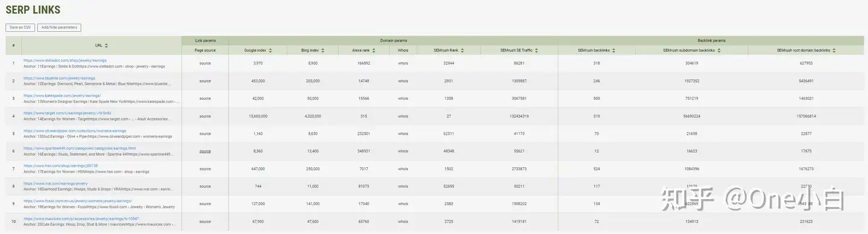
Task: Follow the fossil.com womens-jewelry earrings link
Action: [78, 200]
